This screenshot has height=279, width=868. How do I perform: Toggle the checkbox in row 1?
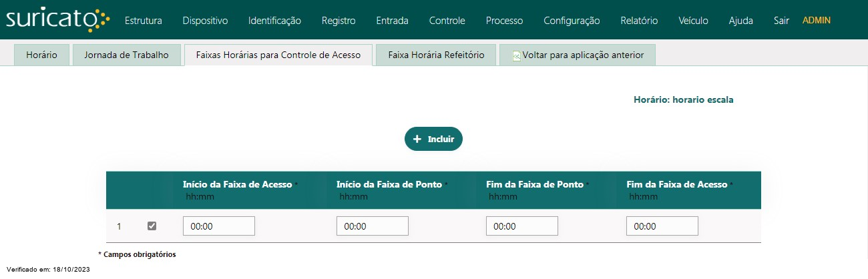(152, 226)
